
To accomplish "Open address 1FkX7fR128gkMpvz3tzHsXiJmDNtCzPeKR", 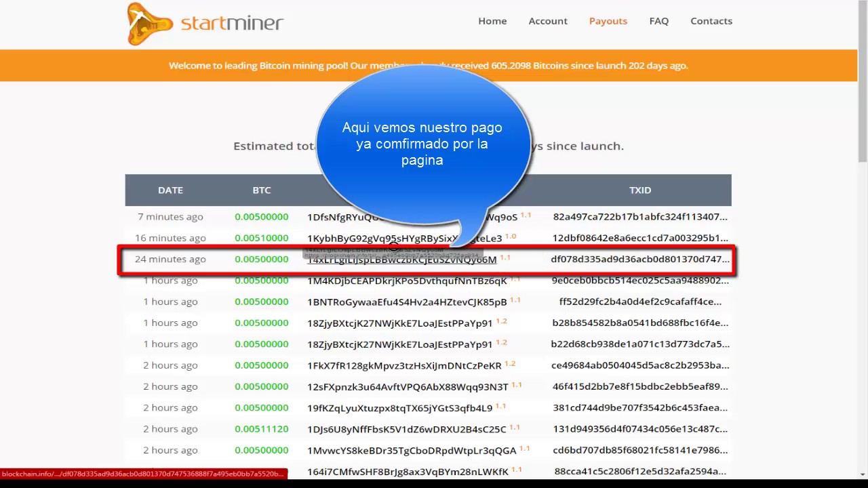I will coord(404,365).
